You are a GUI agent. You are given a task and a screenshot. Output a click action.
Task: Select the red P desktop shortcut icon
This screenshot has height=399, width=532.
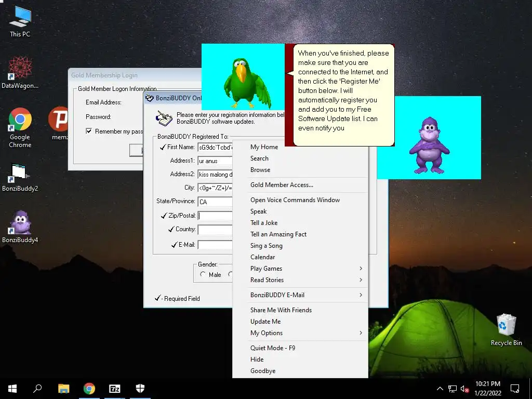click(58, 119)
